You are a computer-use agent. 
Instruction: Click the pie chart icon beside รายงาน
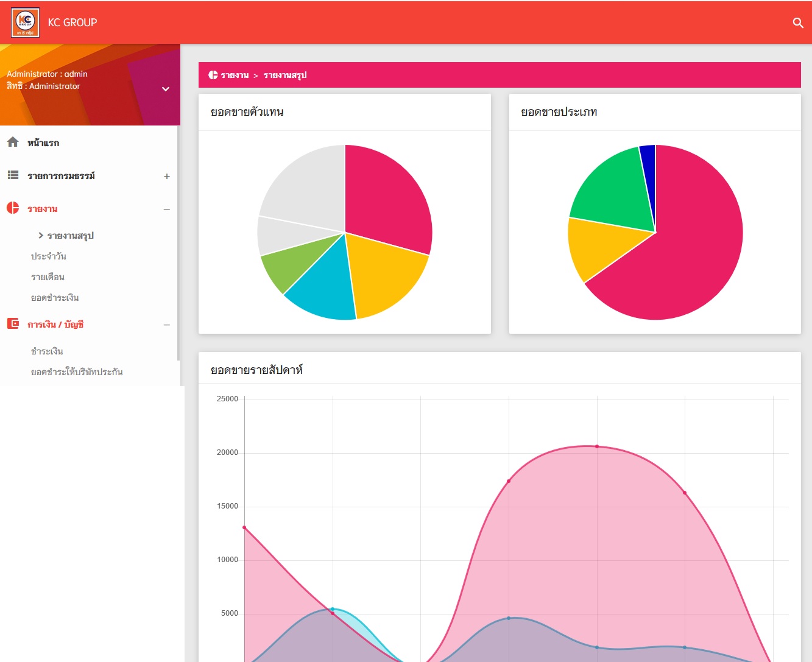(13, 208)
